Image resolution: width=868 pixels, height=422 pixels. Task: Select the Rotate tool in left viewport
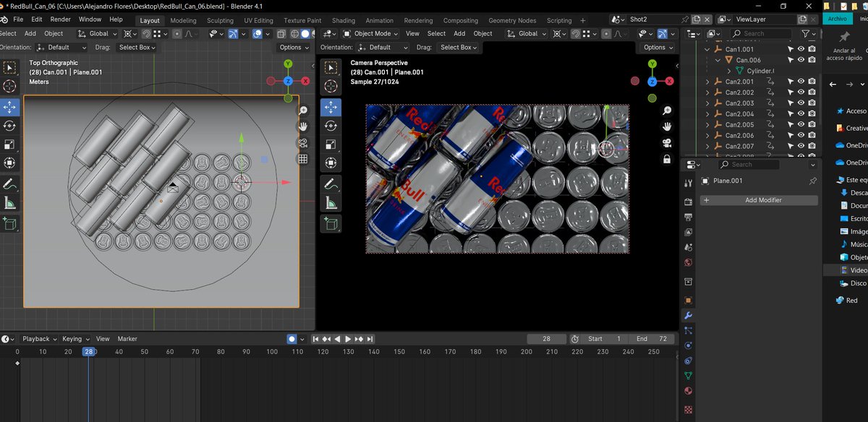9,126
